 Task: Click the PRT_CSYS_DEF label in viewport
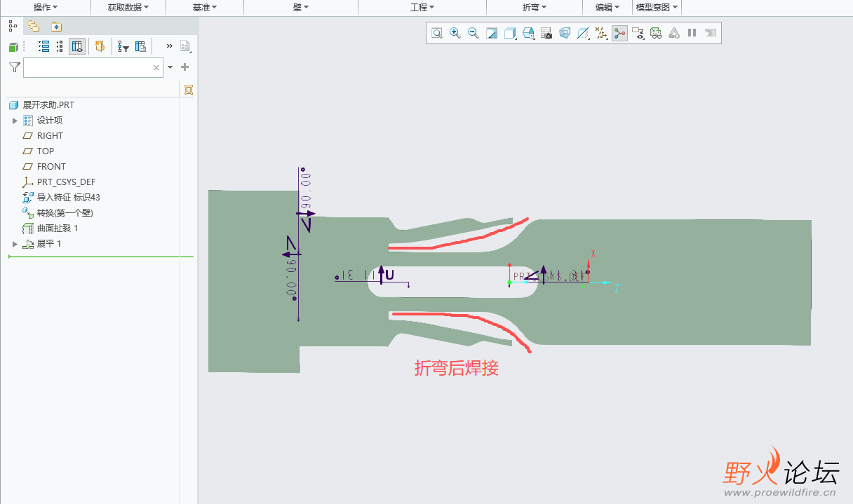[549, 277]
